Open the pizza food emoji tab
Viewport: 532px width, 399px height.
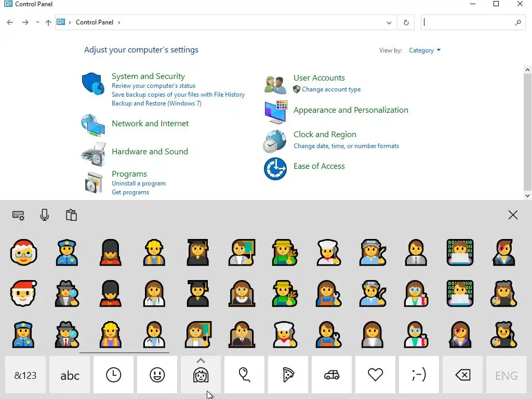coord(288,375)
